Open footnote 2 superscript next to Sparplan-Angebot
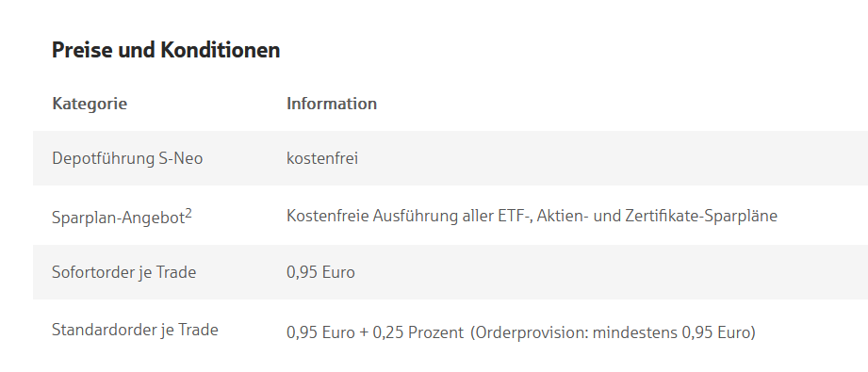 coord(188,213)
